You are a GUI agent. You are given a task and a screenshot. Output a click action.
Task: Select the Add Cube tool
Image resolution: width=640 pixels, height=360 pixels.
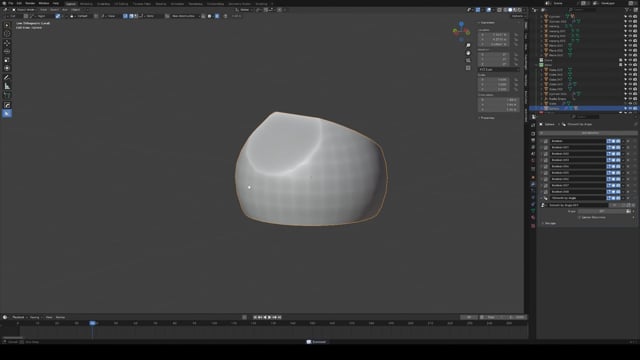click(7, 95)
